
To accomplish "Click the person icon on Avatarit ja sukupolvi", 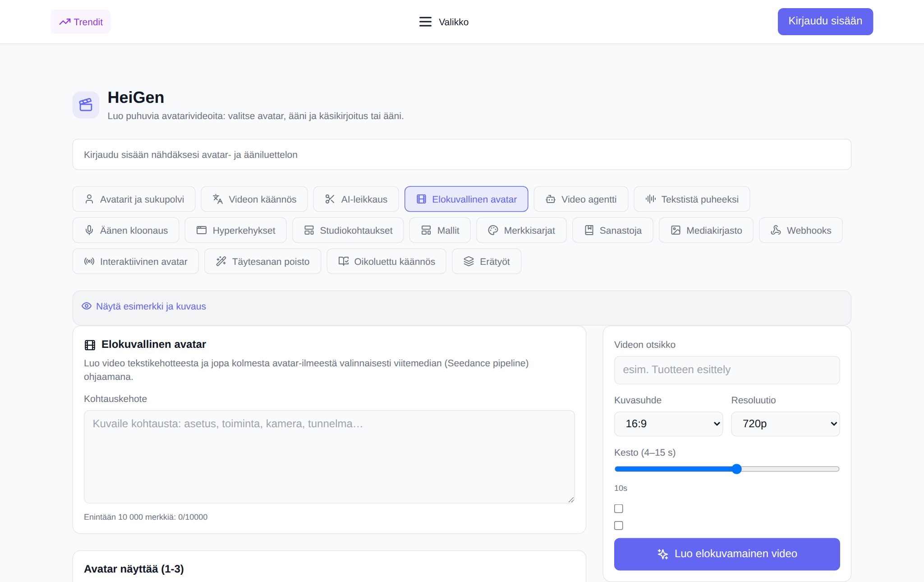I will [x=89, y=199].
